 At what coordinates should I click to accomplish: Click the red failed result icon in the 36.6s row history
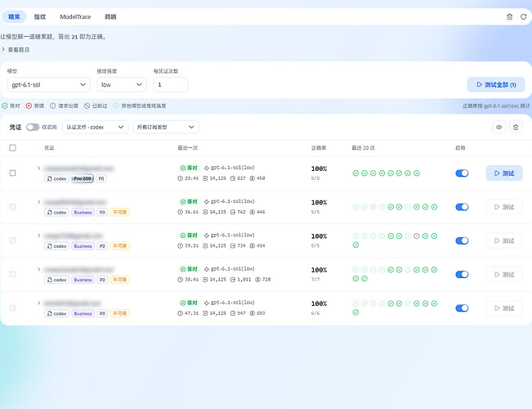click(x=373, y=207)
